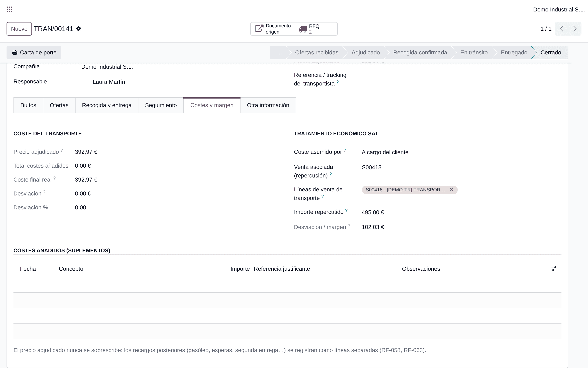This screenshot has width=588, height=368.
Task: Switch to the Seguimiento tab
Action: pyautogui.click(x=161, y=105)
